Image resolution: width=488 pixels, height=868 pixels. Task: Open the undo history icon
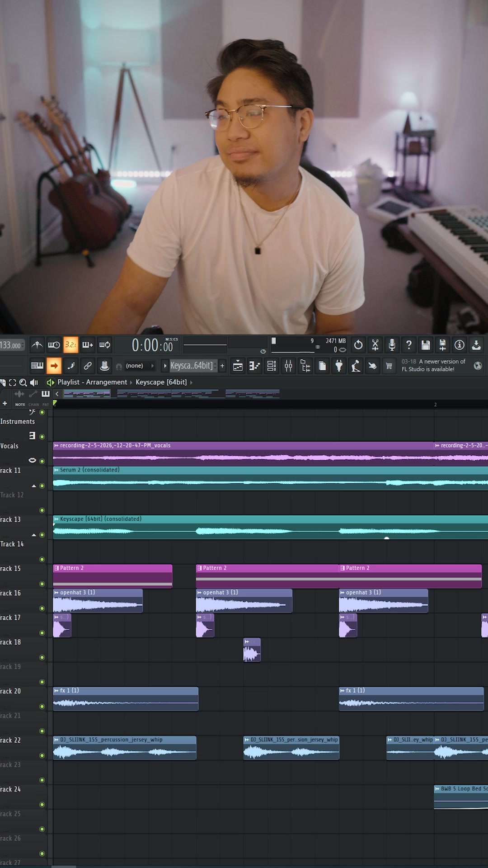coord(358,345)
